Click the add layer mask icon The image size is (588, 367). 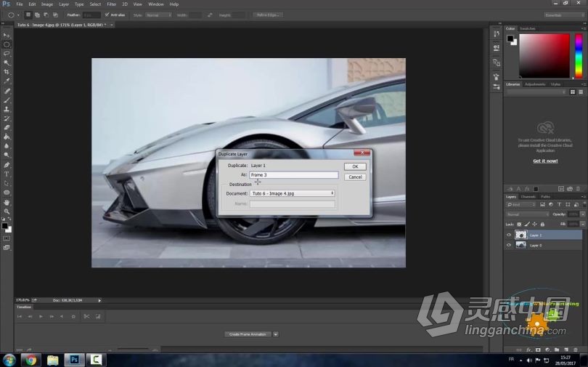pos(538,350)
